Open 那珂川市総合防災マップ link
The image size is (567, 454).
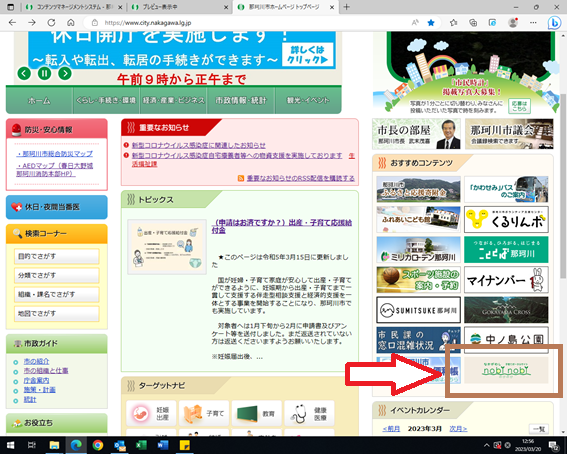pos(55,154)
